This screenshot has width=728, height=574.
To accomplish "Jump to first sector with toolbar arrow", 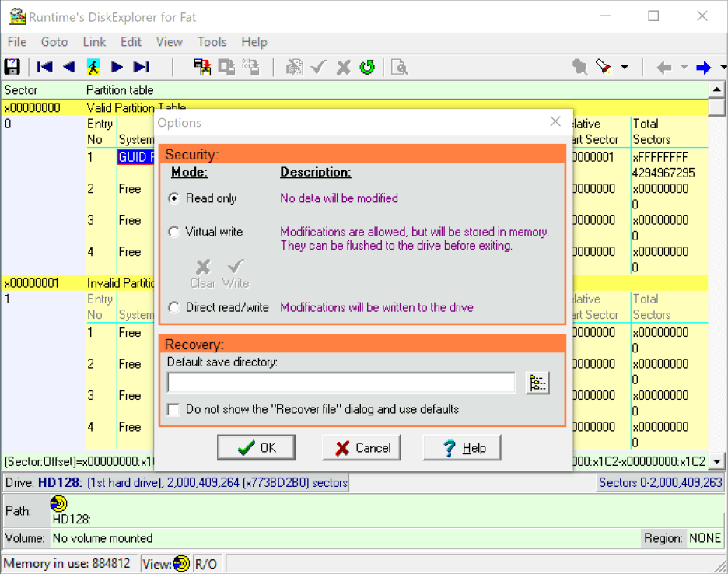I will 44,67.
